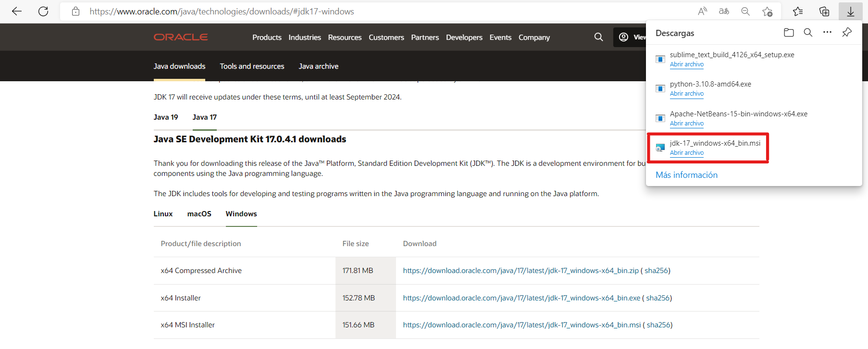The width and height of the screenshot is (868, 349).
Task: Open the collections icon in toolbar
Action: point(824,11)
